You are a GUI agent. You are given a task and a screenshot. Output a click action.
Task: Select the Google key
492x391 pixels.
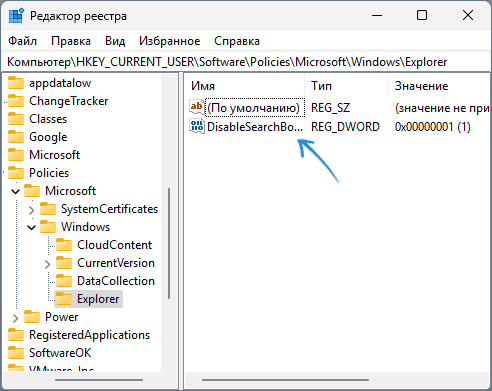(48, 137)
